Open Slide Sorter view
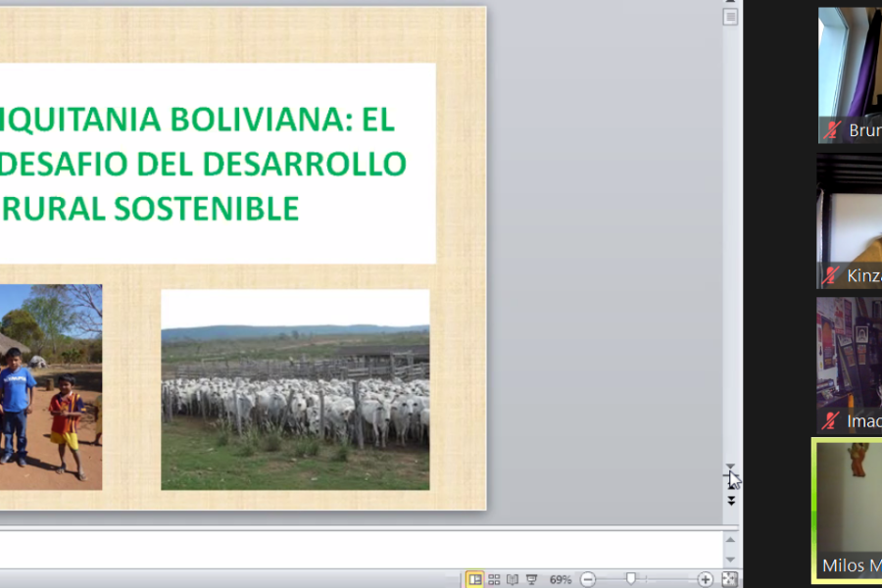The image size is (882, 588). (494, 579)
